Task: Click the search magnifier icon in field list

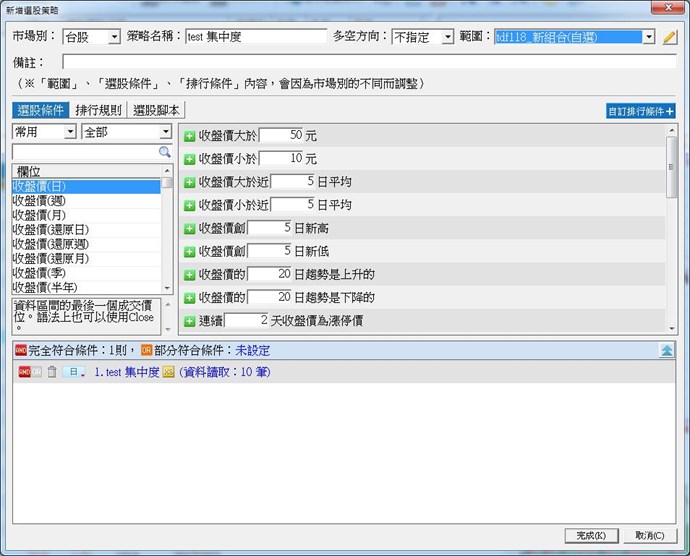Action: 165,152
